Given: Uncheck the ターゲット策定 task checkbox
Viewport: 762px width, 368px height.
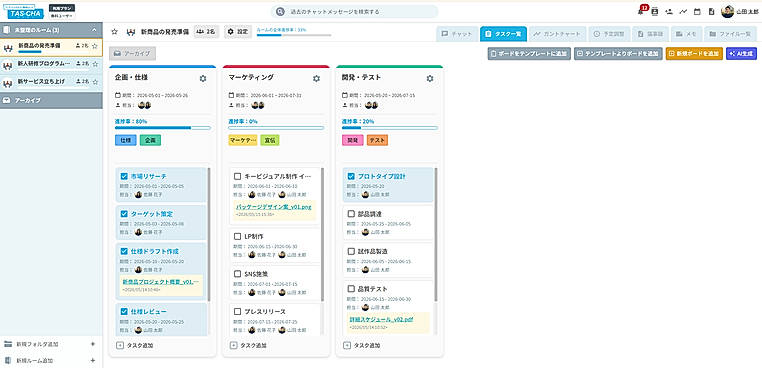Looking at the screenshot, I should tap(124, 214).
